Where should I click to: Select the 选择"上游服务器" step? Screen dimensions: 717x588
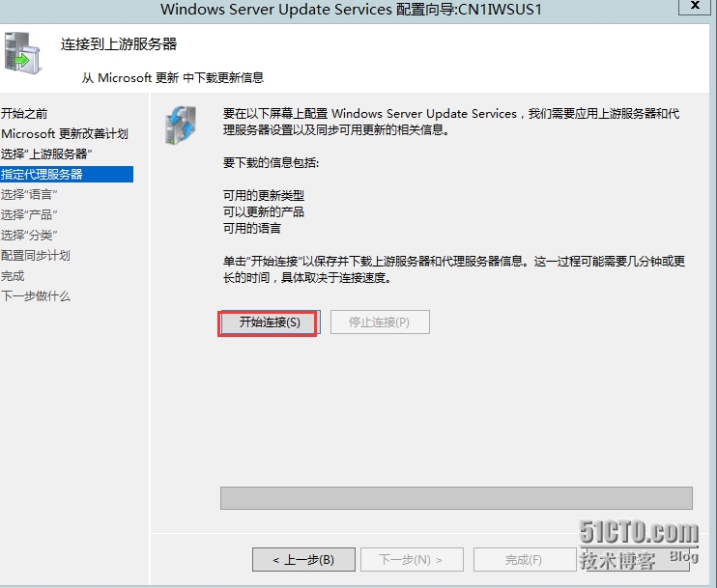pos(46,154)
